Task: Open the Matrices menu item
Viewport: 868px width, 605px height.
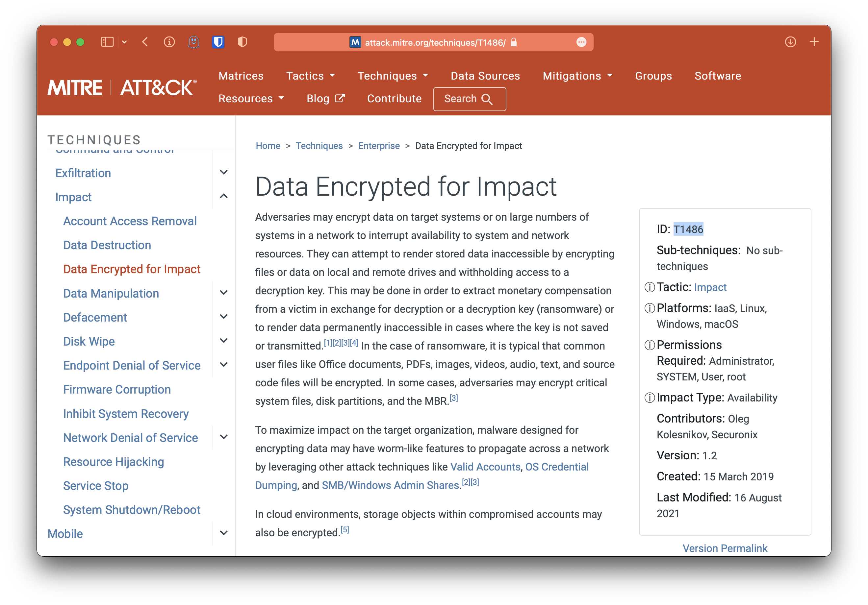Action: point(241,76)
